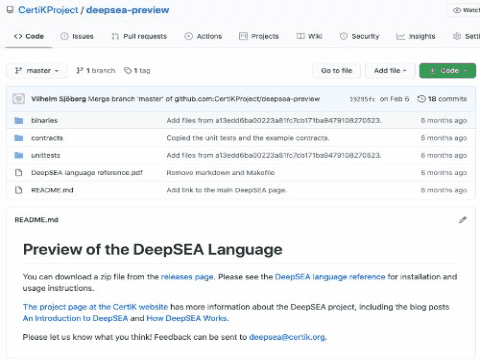Edit the README with the pencil icon
The height and width of the screenshot is (360, 480).
463,220
